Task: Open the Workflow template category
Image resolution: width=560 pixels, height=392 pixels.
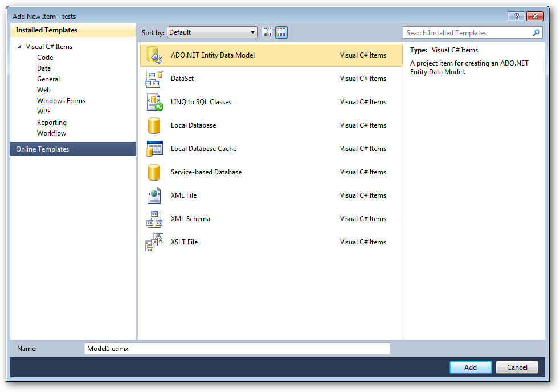Action: click(x=51, y=133)
